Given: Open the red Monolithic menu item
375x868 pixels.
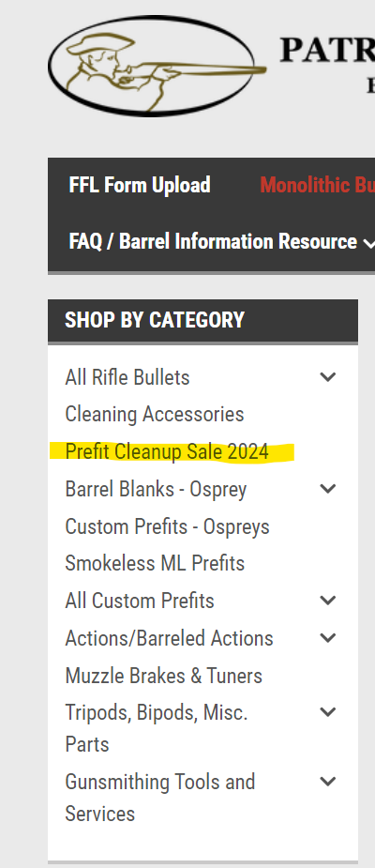Looking at the screenshot, I should (317, 185).
